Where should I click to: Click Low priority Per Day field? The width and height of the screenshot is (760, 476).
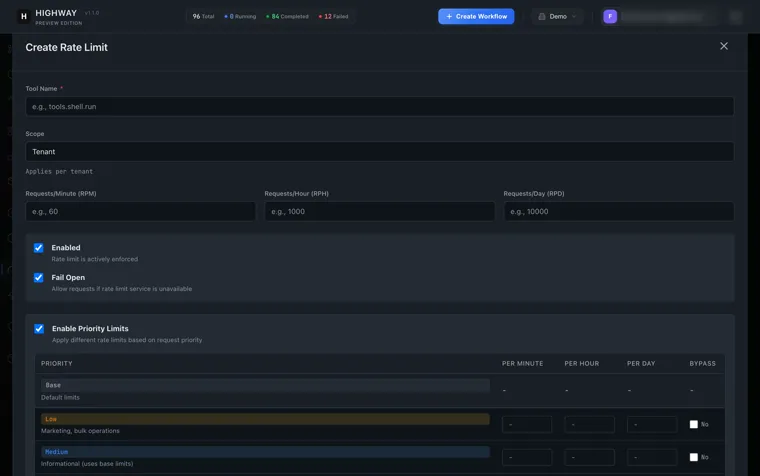tap(652, 425)
